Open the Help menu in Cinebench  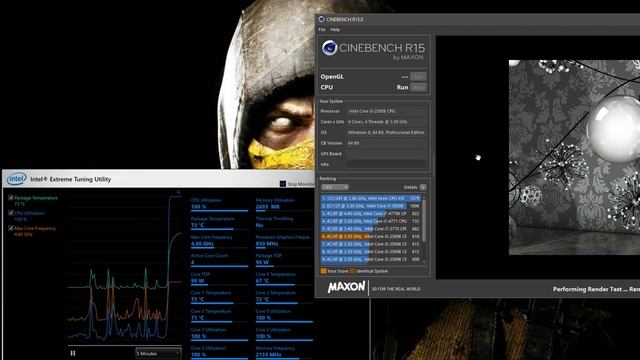coord(335,30)
